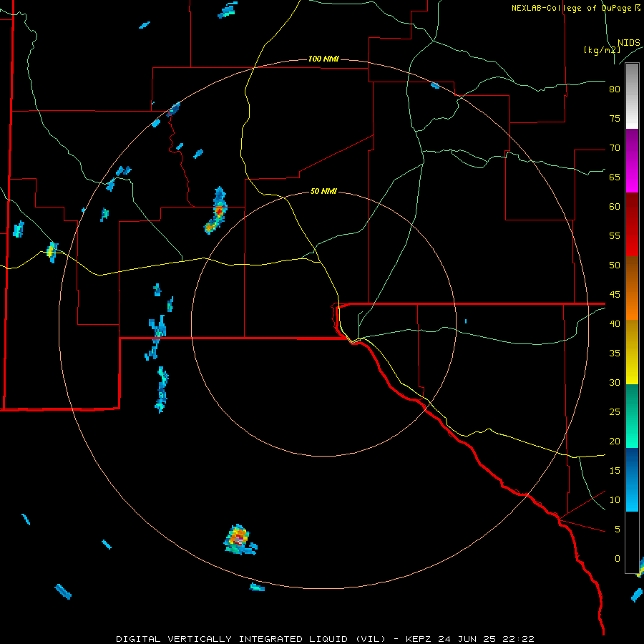Pick the red segment of the color bar
Screen dimensions: 644x644
632,224
